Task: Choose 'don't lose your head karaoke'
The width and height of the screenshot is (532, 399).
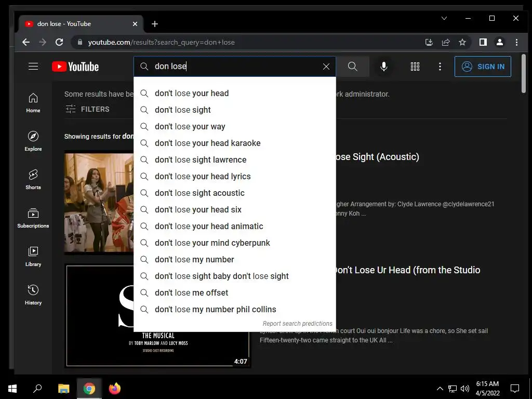Action: tap(235, 143)
